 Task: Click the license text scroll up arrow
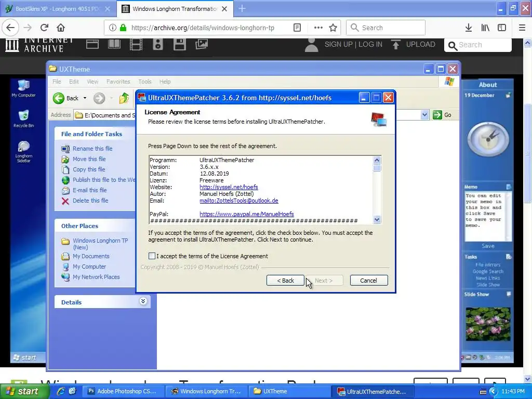coord(377,160)
